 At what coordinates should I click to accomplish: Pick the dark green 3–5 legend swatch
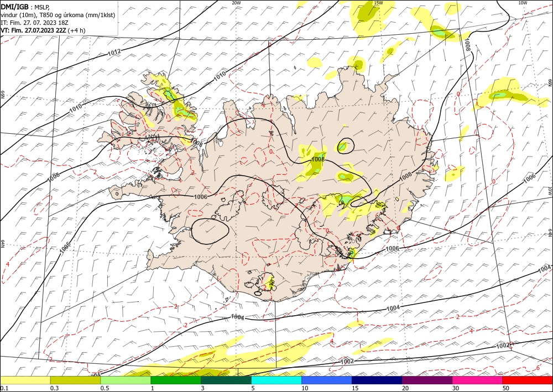(x=226, y=380)
